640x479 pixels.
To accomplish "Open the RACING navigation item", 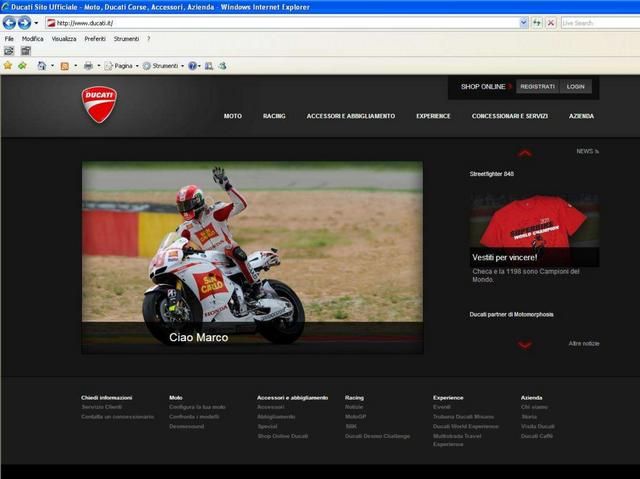I will click(x=274, y=116).
